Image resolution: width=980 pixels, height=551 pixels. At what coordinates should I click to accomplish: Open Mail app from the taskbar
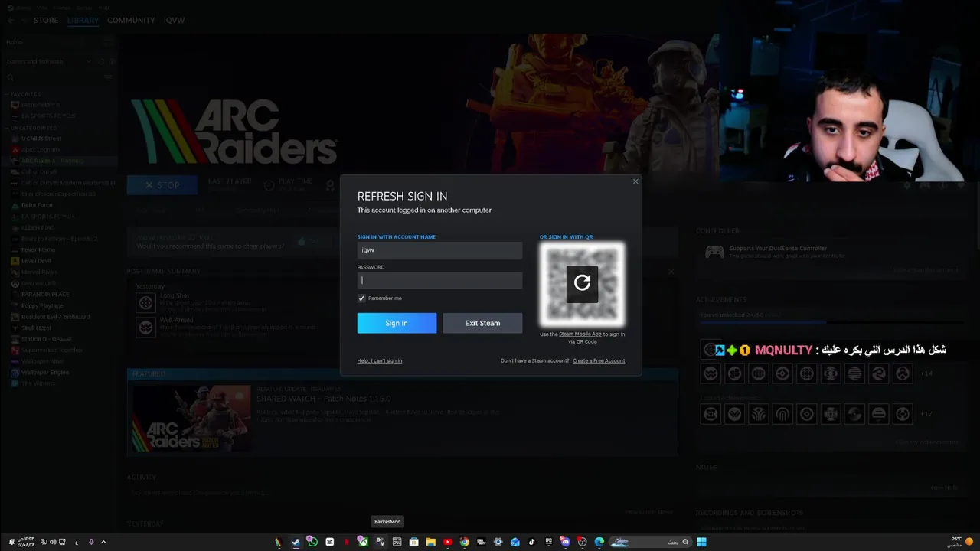pyautogui.click(x=515, y=542)
